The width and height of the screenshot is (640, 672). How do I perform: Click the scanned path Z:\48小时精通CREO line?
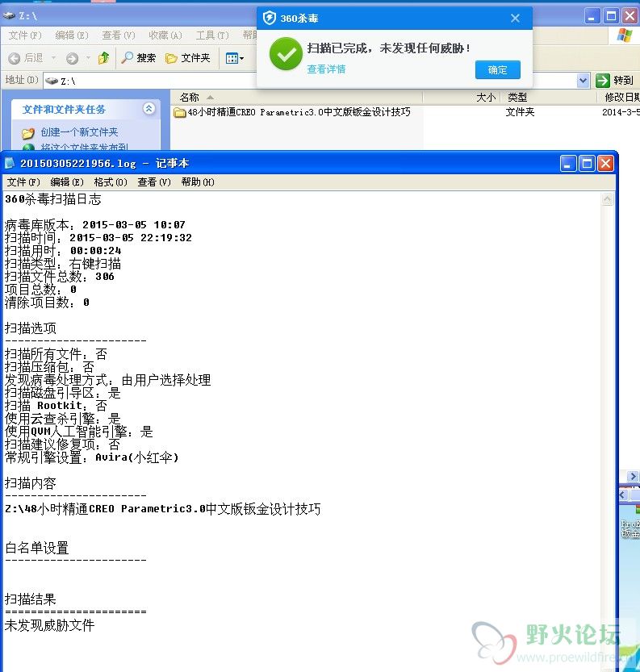tap(162, 509)
